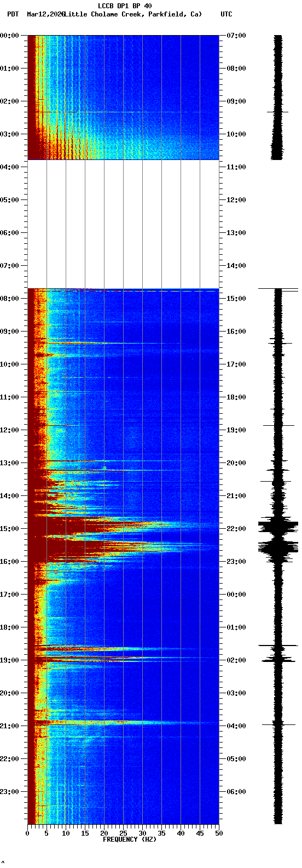Click the date label 'Mar12,2026'
Screen dimensions: 302x868
click(45, 14)
